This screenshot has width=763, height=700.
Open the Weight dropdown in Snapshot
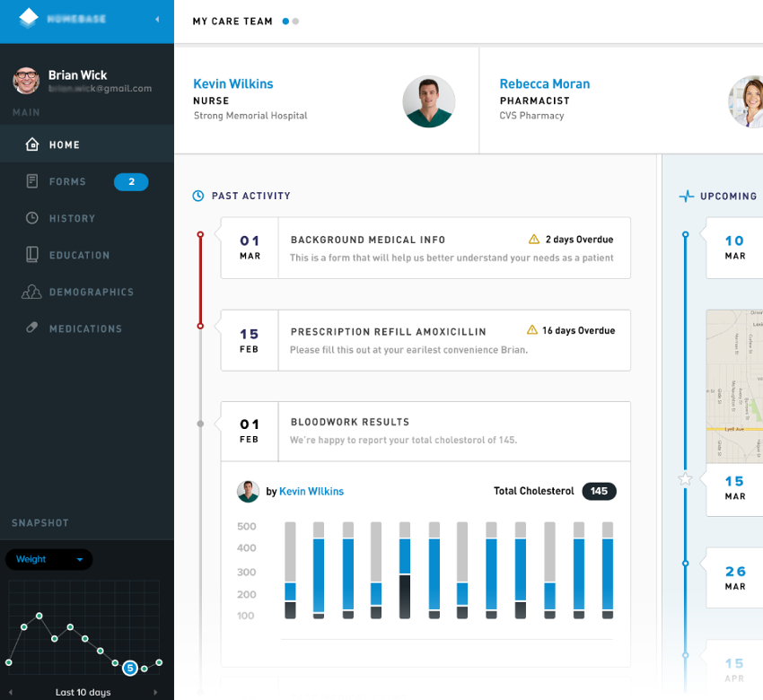pyautogui.click(x=48, y=559)
